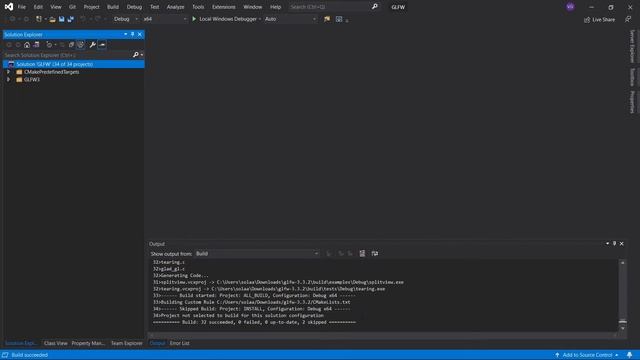The image size is (640, 360).
Task: Close the Output panel
Action: tap(622, 244)
